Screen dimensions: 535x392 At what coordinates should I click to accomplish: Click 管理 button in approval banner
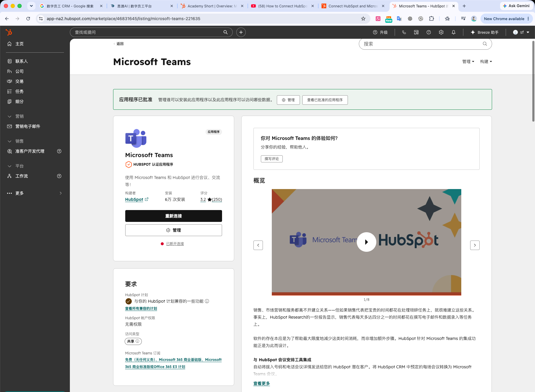tap(288, 100)
